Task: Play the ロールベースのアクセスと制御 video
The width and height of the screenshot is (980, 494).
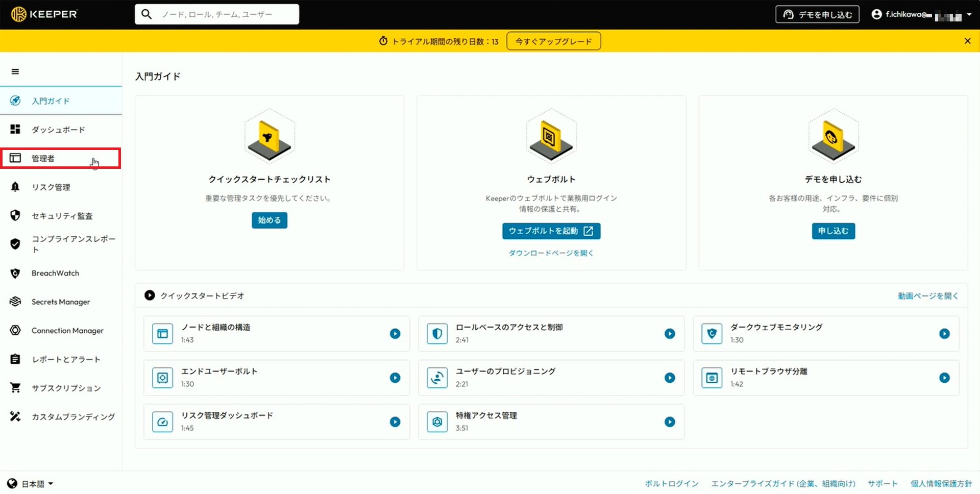Action: point(670,334)
